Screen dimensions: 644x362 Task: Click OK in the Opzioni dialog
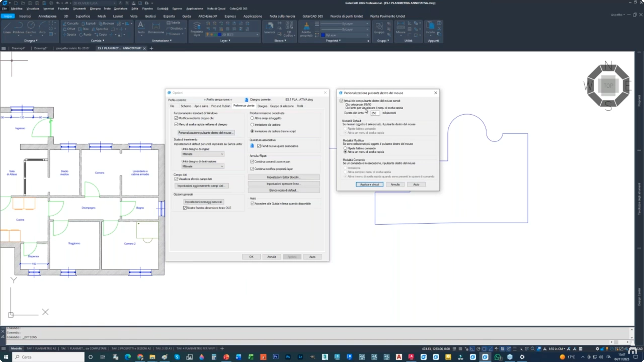click(x=251, y=257)
